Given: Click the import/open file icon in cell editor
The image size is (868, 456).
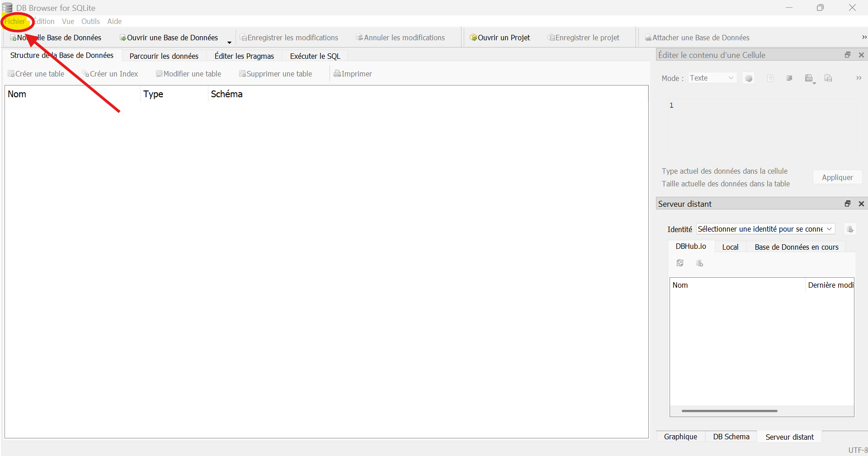Looking at the screenshot, I should 809,78.
